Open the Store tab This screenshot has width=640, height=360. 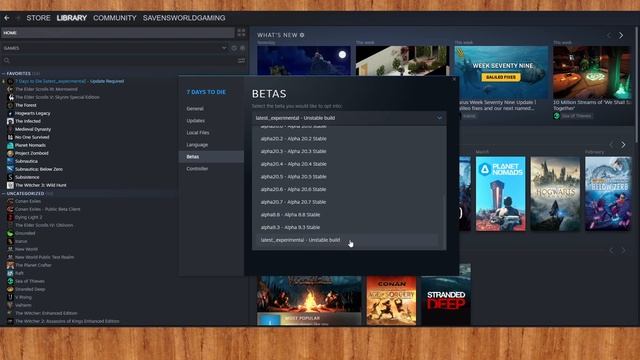[x=38, y=18]
